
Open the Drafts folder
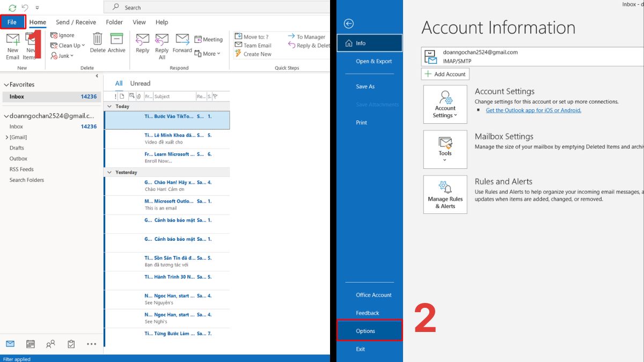click(17, 148)
